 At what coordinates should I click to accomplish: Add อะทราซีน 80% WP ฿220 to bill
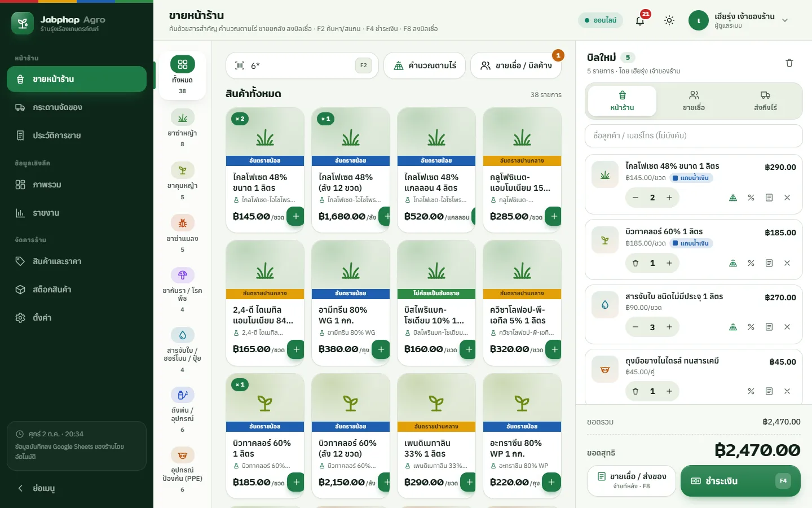point(551,482)
